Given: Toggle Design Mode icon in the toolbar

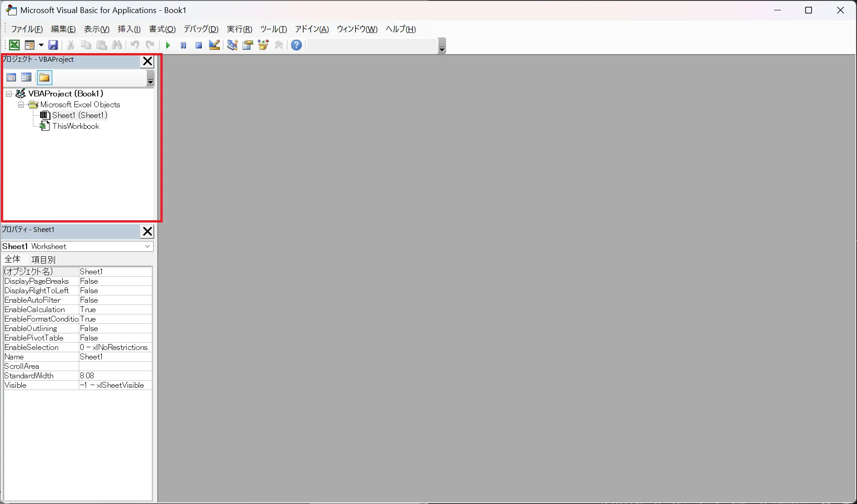Looking at the screenshot, I should point(214,45).
